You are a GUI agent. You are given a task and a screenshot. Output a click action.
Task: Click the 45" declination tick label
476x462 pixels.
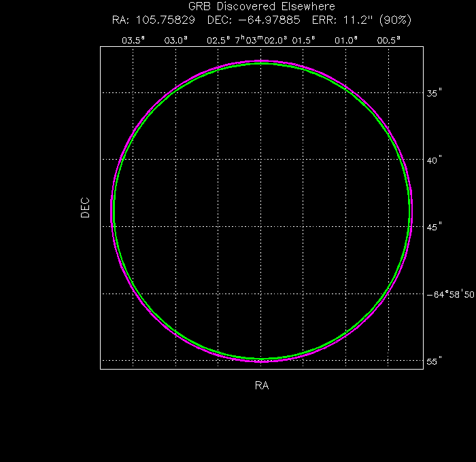coord(435,227)
